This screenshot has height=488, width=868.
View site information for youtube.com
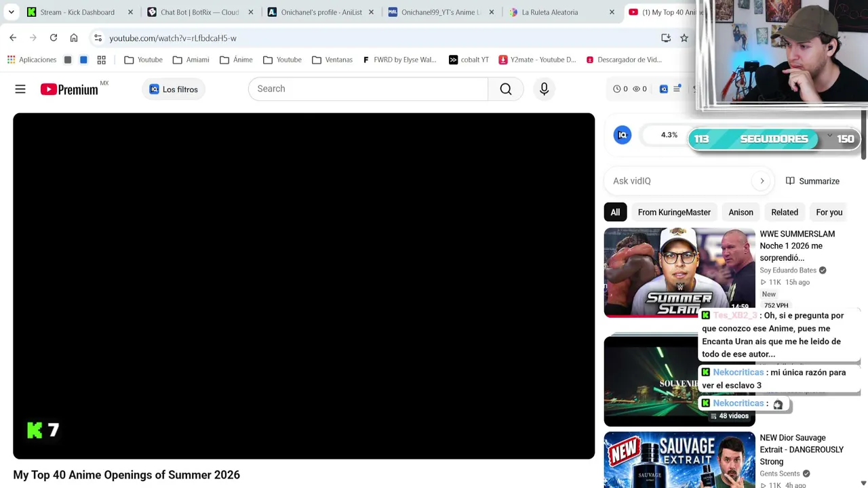point(98,38)
